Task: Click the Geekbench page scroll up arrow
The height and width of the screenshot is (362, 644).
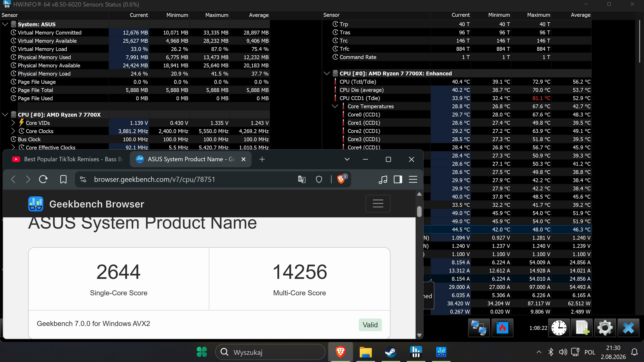Action: (x=419, y=194)
